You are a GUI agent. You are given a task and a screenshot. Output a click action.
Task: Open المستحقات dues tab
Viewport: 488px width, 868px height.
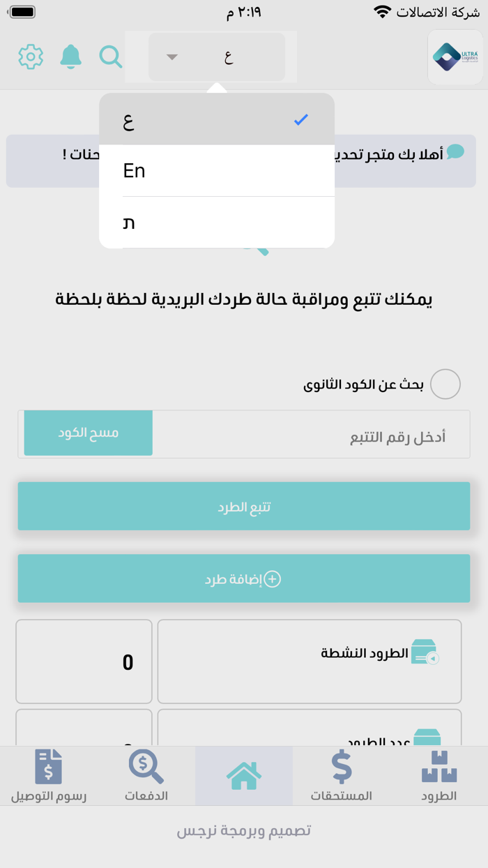point(342,776)
